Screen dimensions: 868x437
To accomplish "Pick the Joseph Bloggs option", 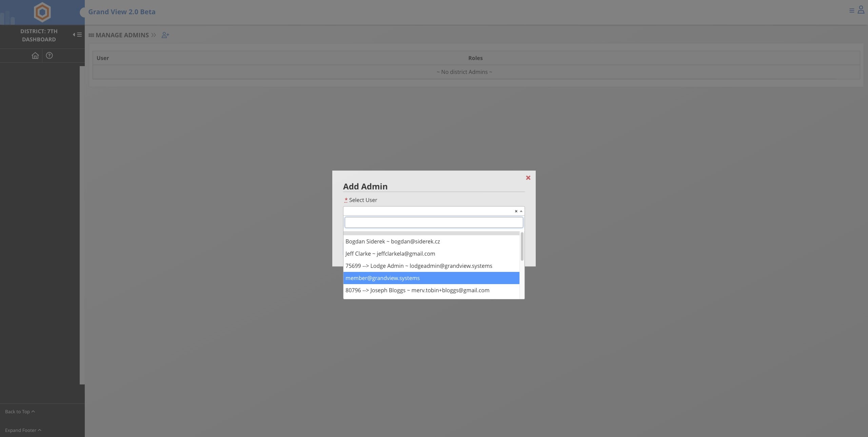I will pos(431,290).
